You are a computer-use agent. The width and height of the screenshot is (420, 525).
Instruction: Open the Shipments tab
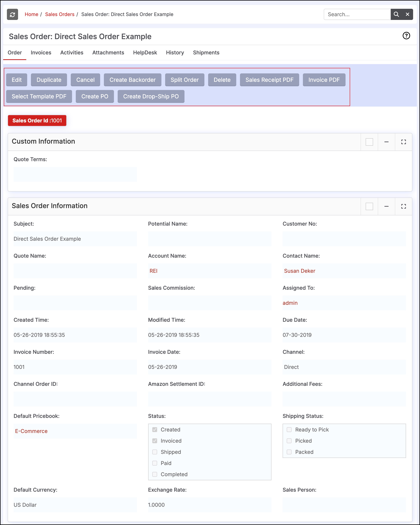point(206,53)
